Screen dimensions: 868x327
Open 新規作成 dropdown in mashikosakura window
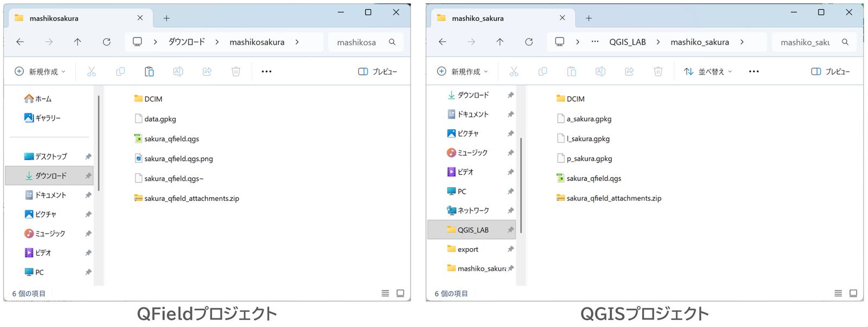(40, 71)
